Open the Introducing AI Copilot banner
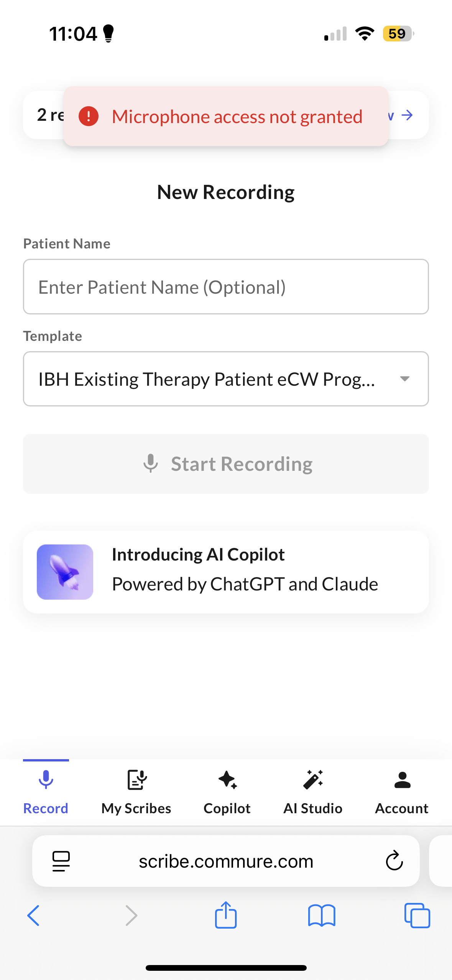The image size is (452, 980). (x=226, y=572)
